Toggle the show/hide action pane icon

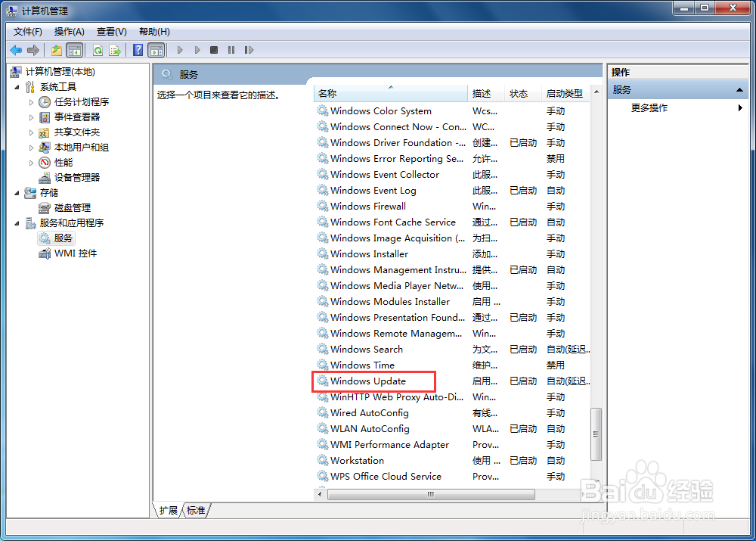click(x=156, y=50)
